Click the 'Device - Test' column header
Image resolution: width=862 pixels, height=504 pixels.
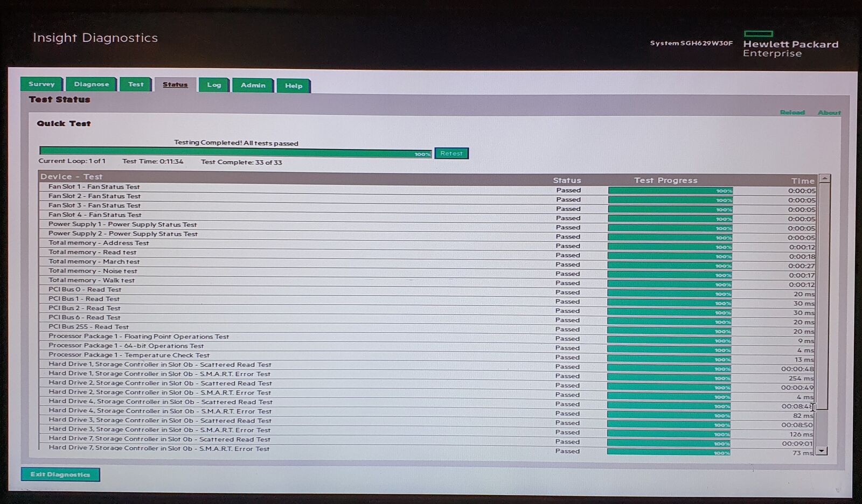tap(71, 177)
